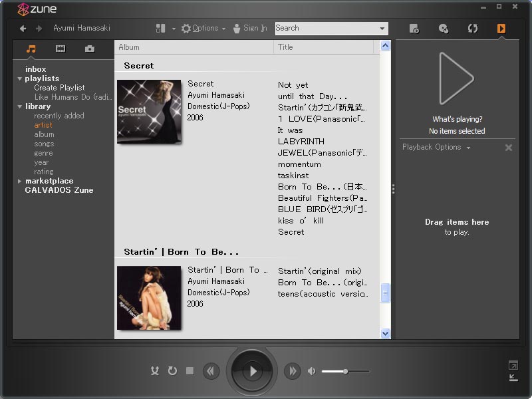Image resolution: width=532 pixels, height=399 pixels.
Task: Click the Startin' Born To Be album cover
Action: pos(149,298)
